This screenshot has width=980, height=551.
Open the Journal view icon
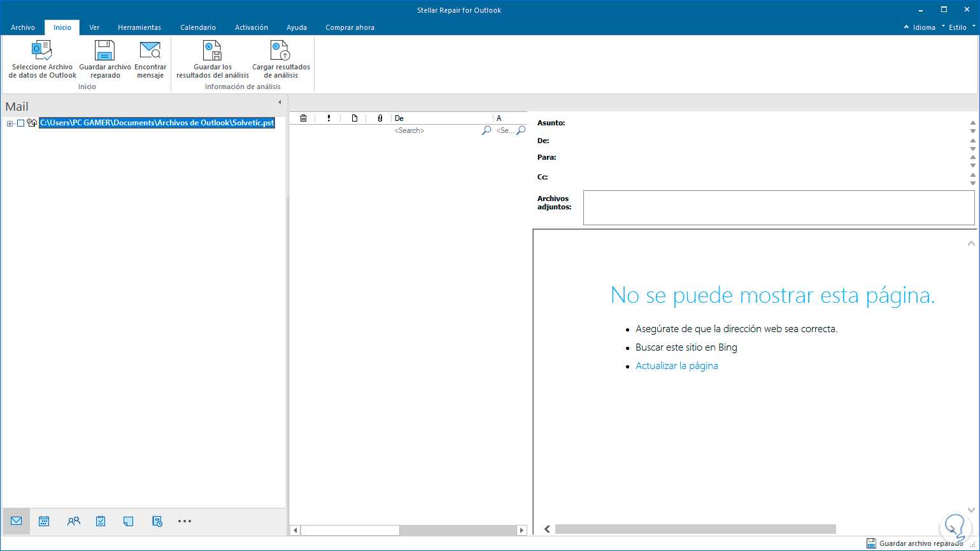(x=157, y=521)
